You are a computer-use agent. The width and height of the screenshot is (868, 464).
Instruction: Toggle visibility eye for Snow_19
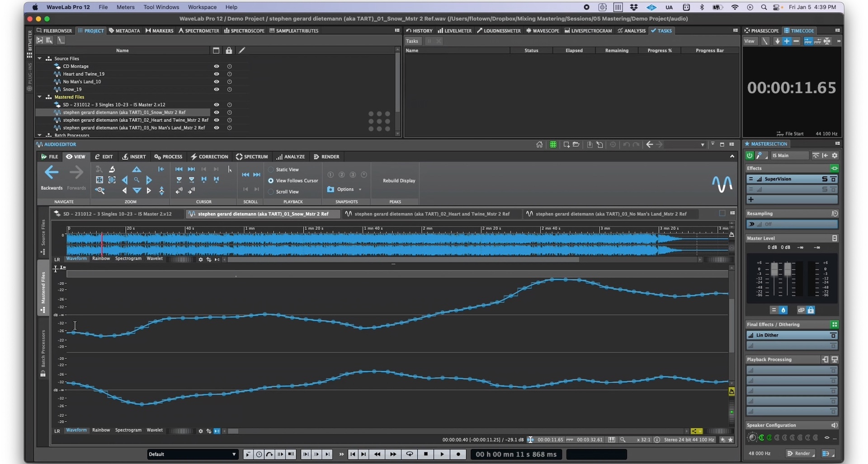[217, 89]
